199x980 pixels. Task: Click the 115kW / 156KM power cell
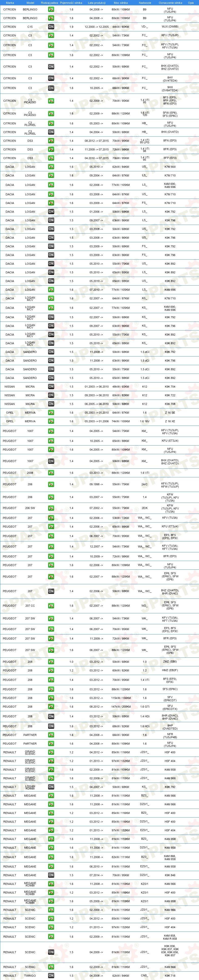tap(121, 698)
